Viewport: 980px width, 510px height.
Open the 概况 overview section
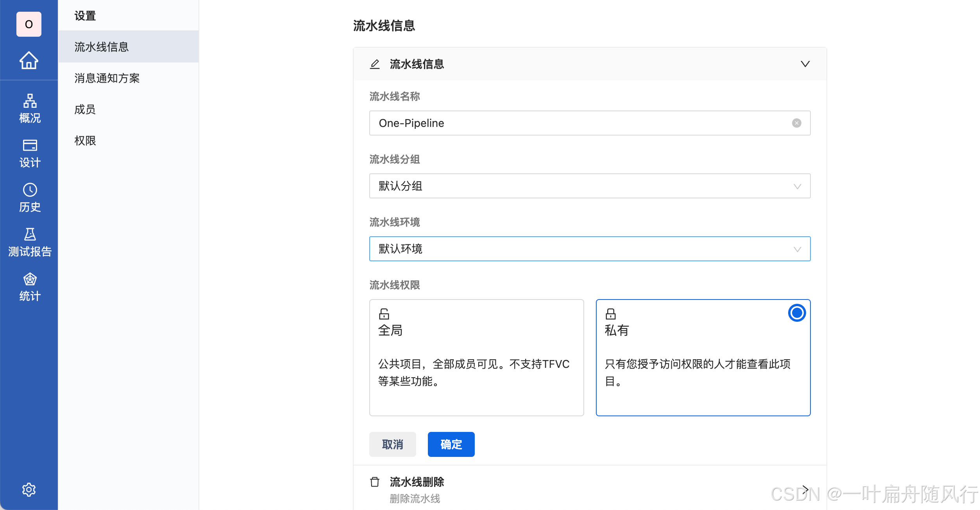tap(30, 109)
